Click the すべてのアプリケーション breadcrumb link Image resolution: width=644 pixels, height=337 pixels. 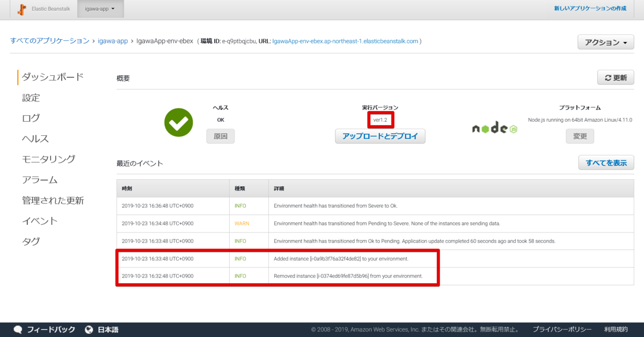click(x=50, y=41)
